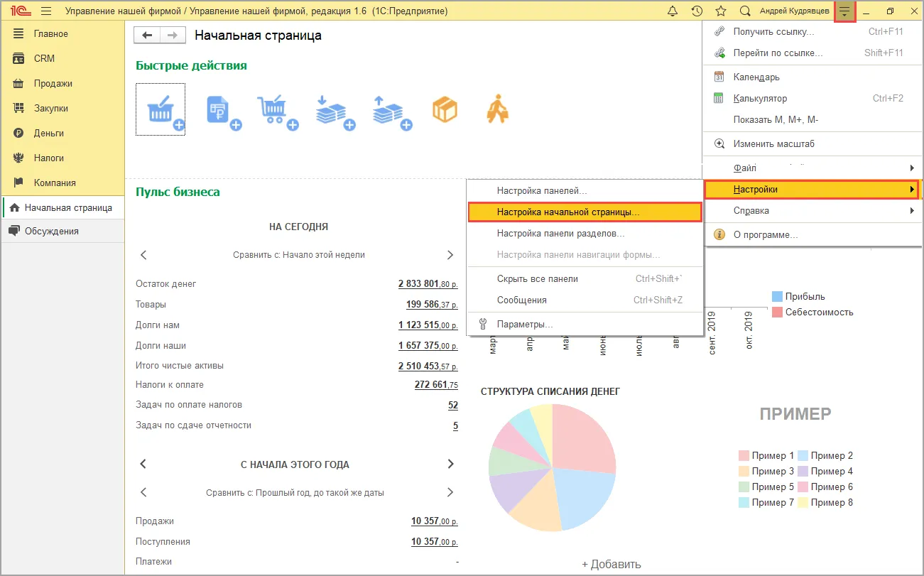Image resolution: width=924 pixels, height=576 pixels.
Task: Next comparison arrow right of Прошлый год
Action: tap(450, 492)
